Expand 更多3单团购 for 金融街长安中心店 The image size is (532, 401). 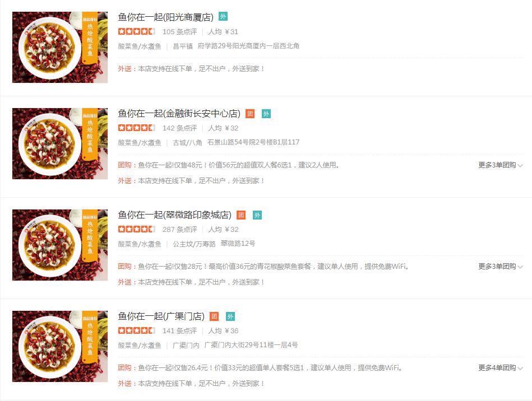click(x=501, y=165)
